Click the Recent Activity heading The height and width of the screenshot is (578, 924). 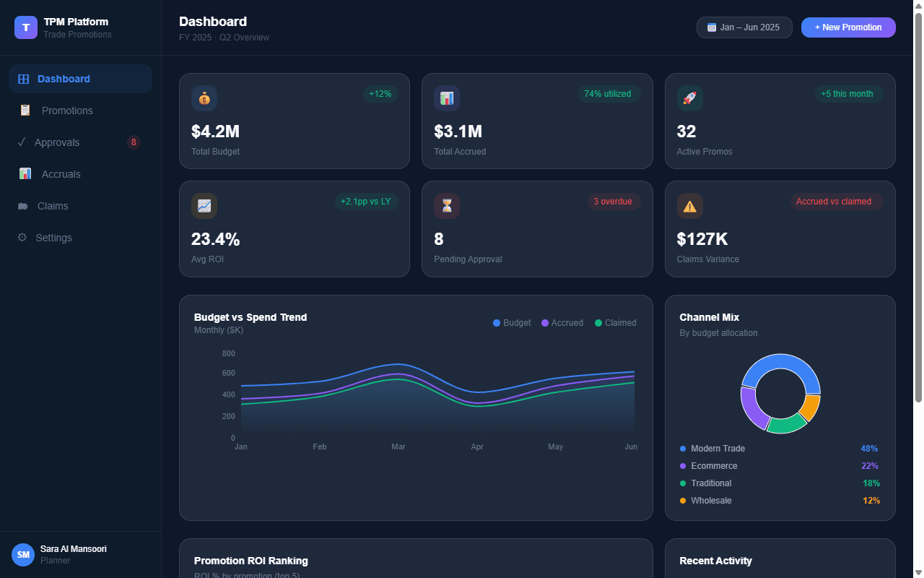(x=716, y=561)
